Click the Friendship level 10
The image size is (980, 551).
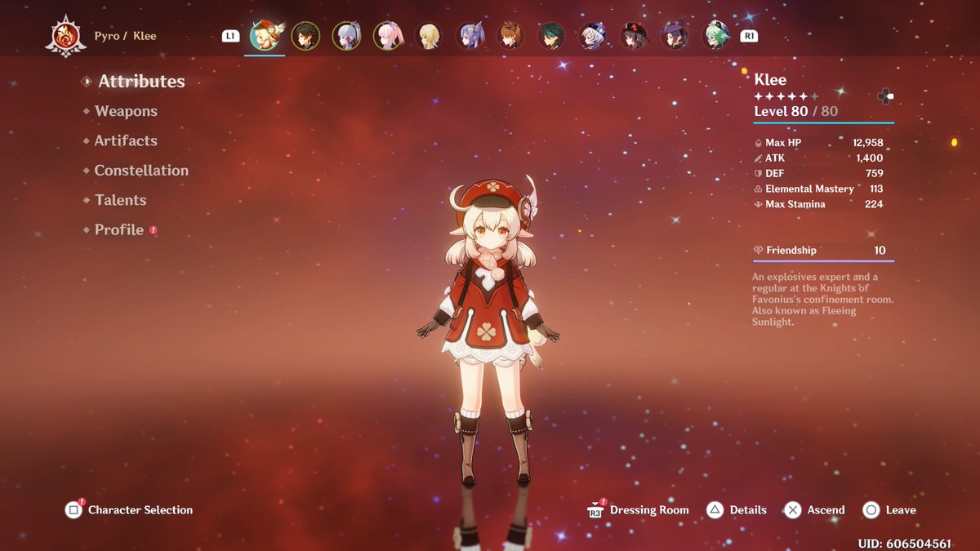880,251
